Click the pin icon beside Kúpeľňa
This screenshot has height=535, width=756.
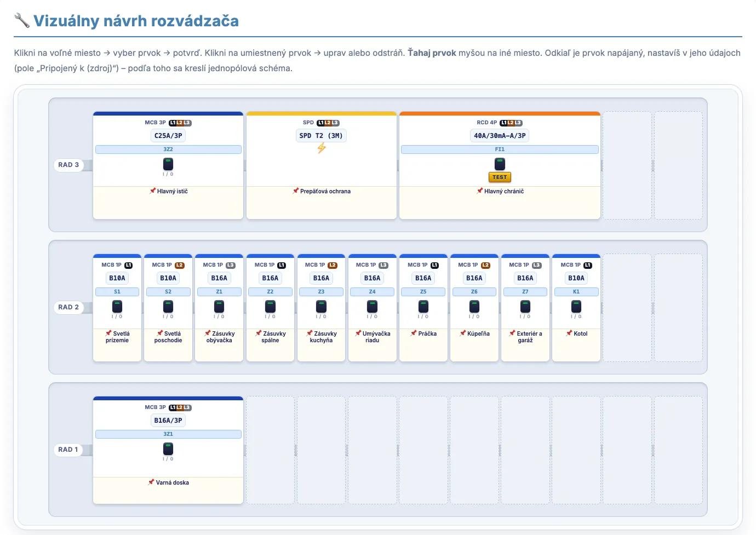tap(462, 333)
